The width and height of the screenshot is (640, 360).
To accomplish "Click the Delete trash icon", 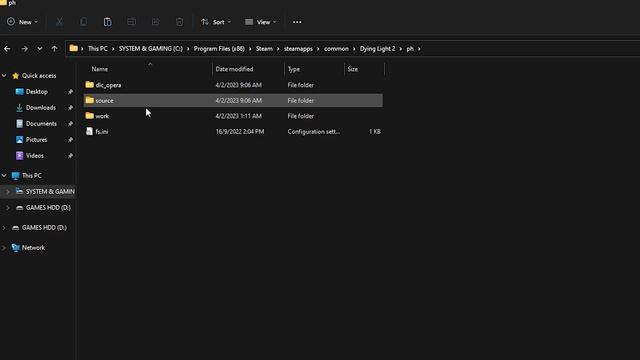I will coord(180,22).
